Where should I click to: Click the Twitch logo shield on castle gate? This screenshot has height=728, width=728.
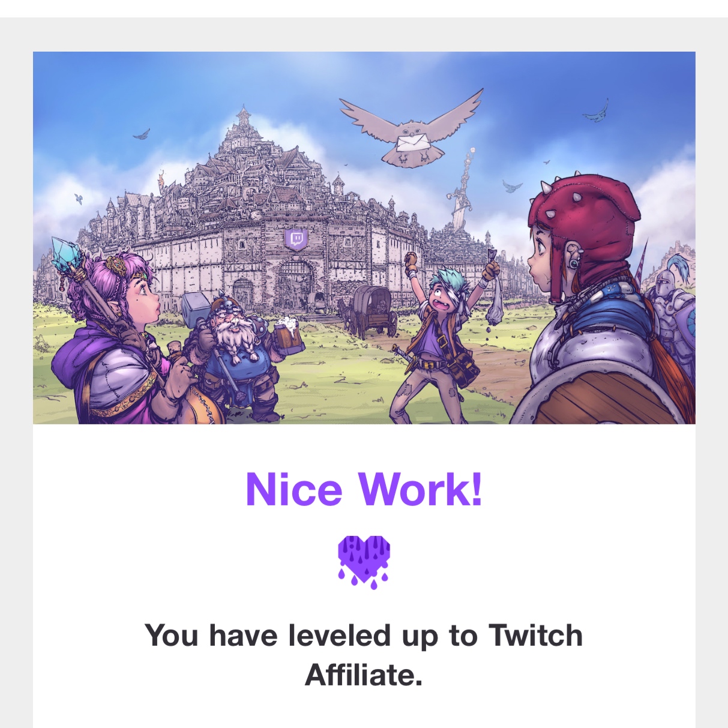tap(296, 239)
